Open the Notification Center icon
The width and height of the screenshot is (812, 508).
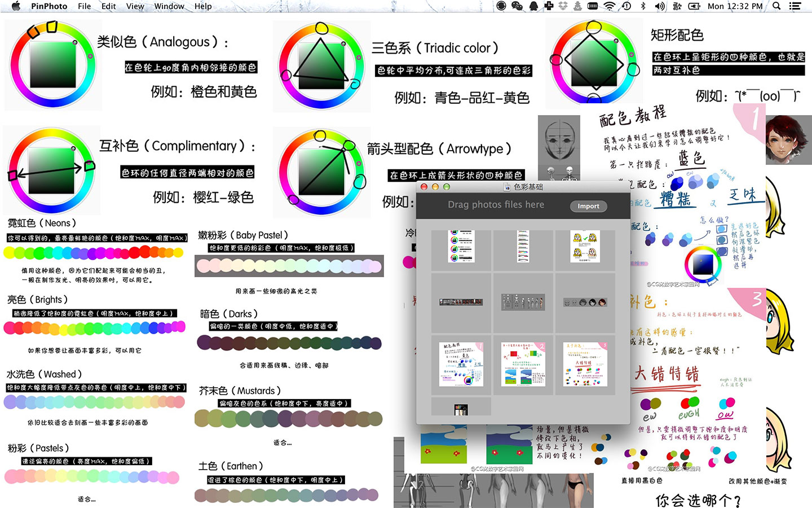pyautogui.click(x=795, y=6)
